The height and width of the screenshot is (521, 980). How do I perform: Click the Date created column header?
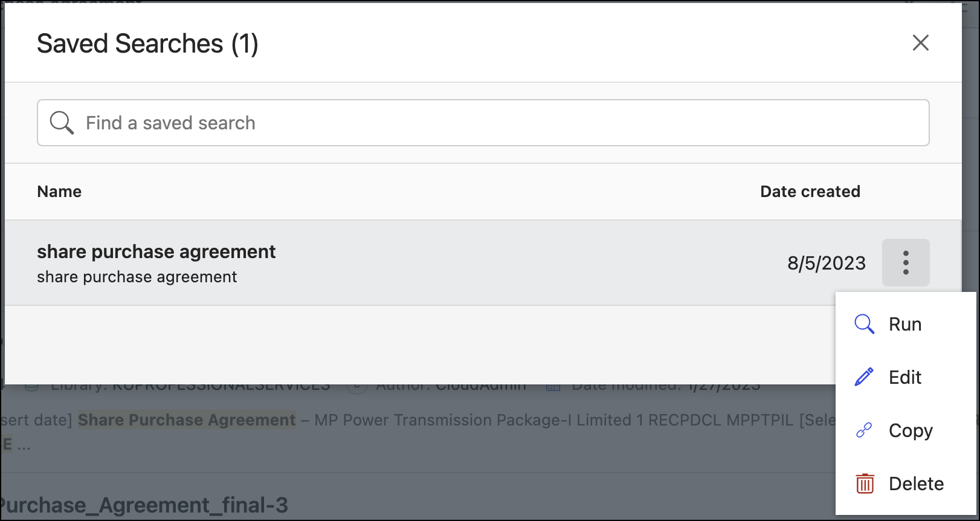click(x=810, y=192)
